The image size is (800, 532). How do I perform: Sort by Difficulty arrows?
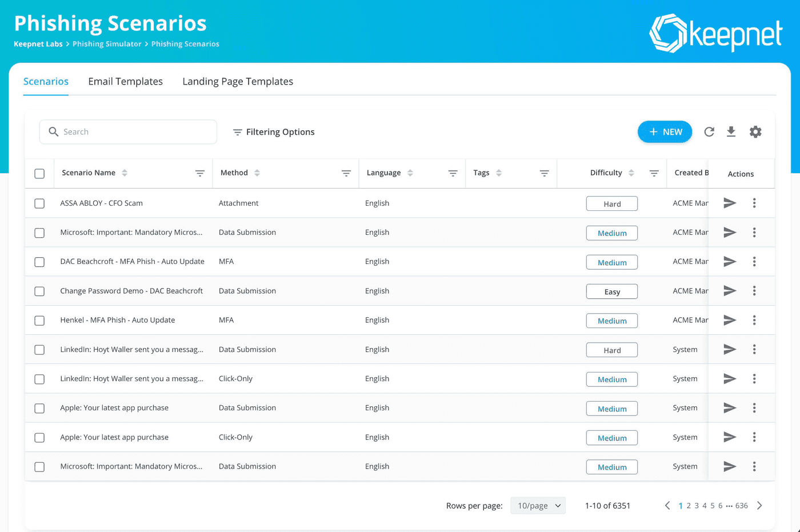point(631,173)
